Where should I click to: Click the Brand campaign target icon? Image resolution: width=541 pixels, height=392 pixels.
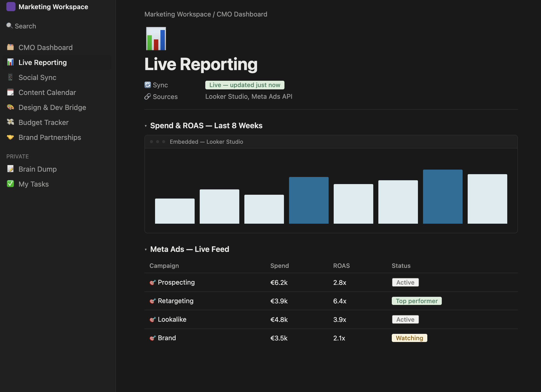tap(153, 338)
